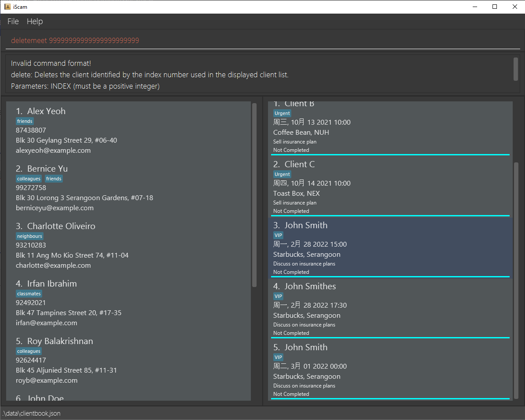Click colleagues tag under Roy Balakrishnan

pyautogui.click(x=29, y=351)
